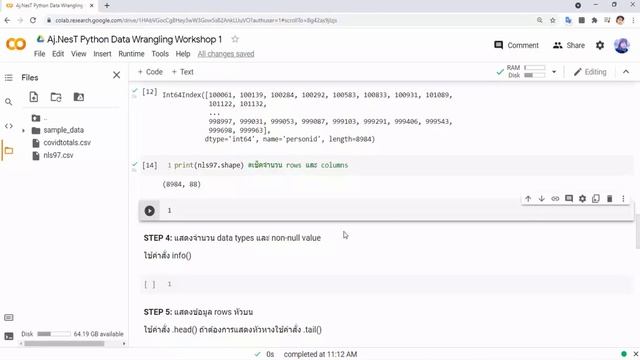Click the Disk usage bar in Files panel
Viewport: 640px width, 360px height.
(53, 334)
